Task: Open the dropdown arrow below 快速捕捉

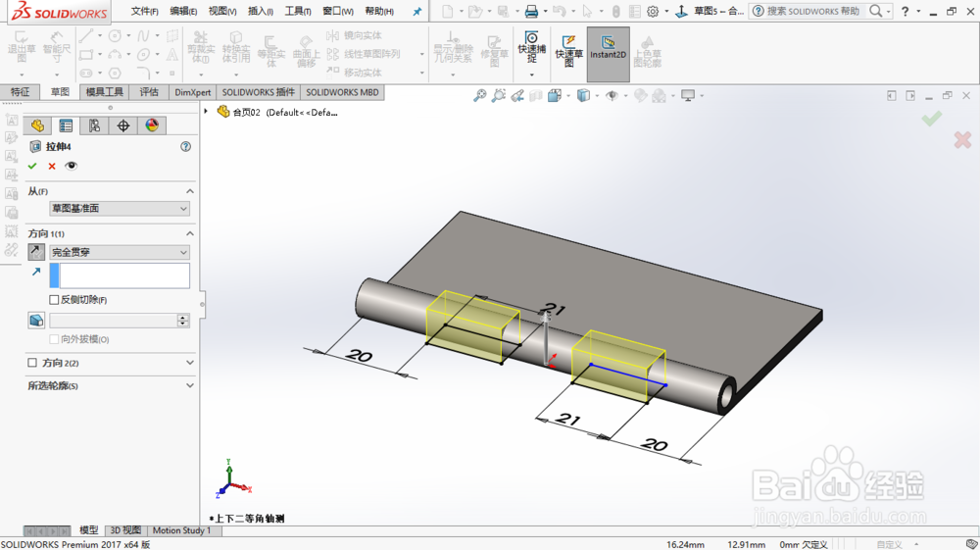Action: click(x=532, y=75)
